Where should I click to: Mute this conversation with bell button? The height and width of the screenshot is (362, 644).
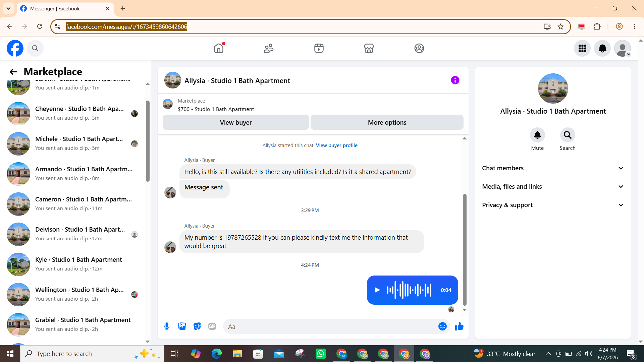coord(537,135)
